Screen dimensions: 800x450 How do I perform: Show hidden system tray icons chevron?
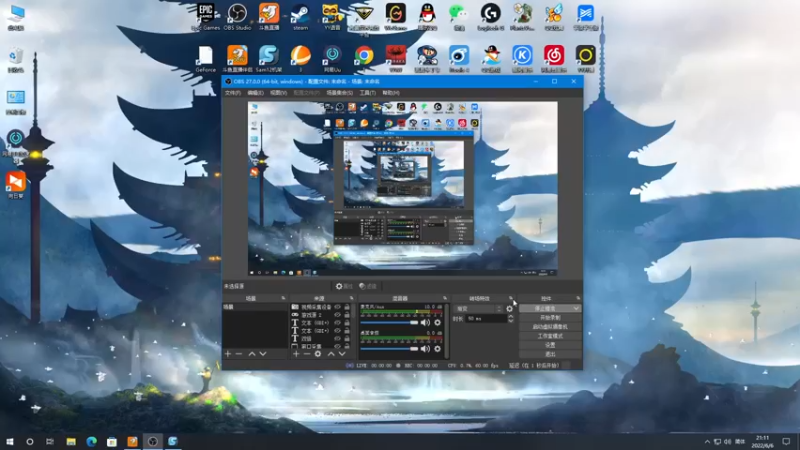pos(707,442)
